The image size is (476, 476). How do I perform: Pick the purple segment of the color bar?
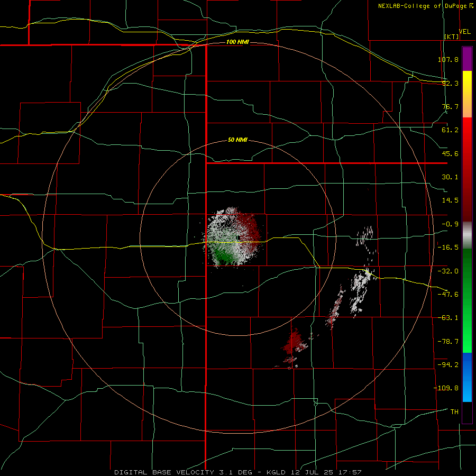pos(467,59)
